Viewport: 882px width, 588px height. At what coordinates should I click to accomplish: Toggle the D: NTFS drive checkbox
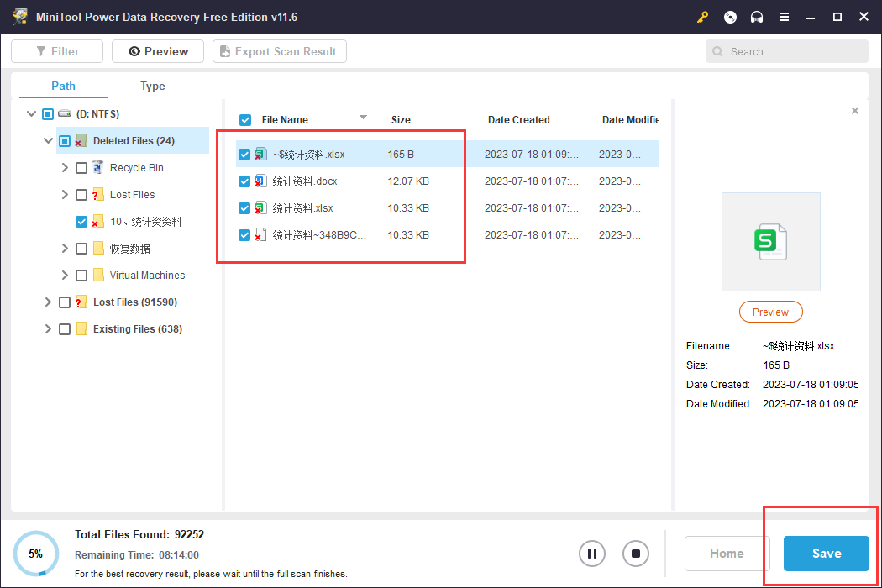[48, 114]
